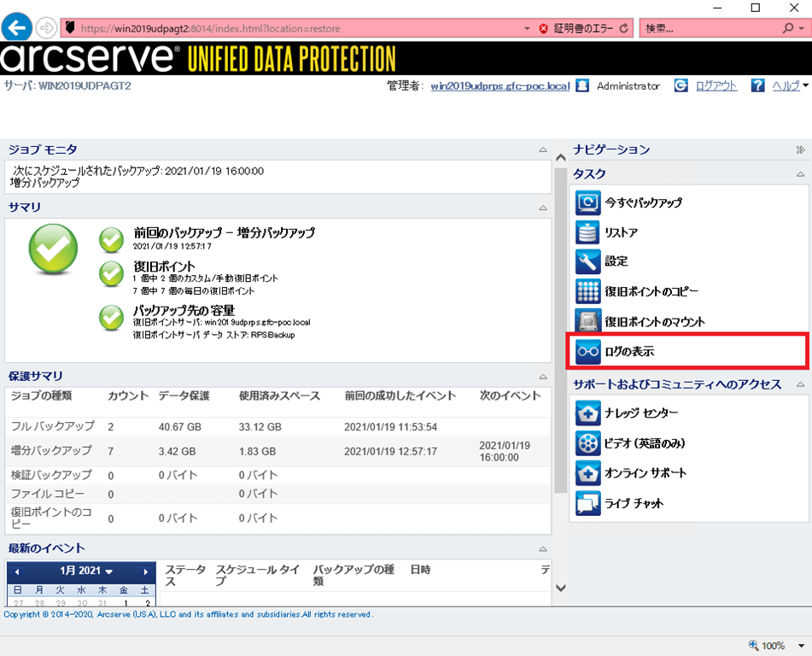
Task: Click the browser back arrow button
Action: [16, 27]
